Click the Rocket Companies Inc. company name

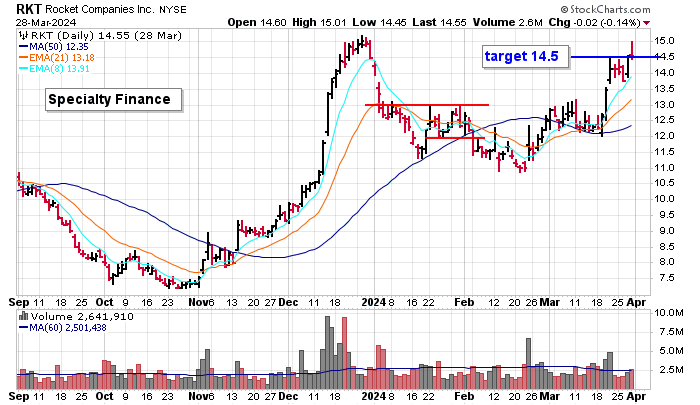pyautogui.click(x=100, y=9)
